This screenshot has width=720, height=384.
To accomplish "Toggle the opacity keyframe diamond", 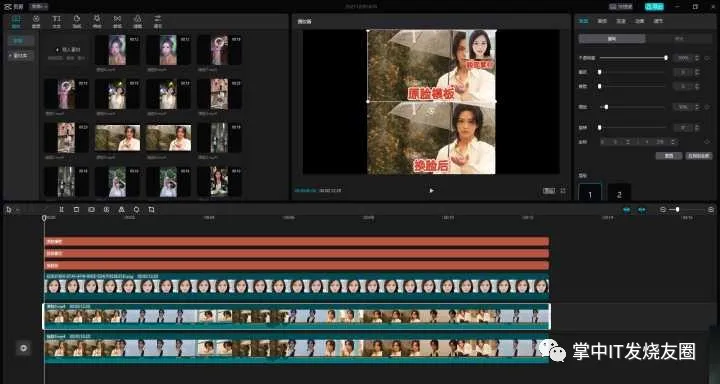I will pos(707,58).
